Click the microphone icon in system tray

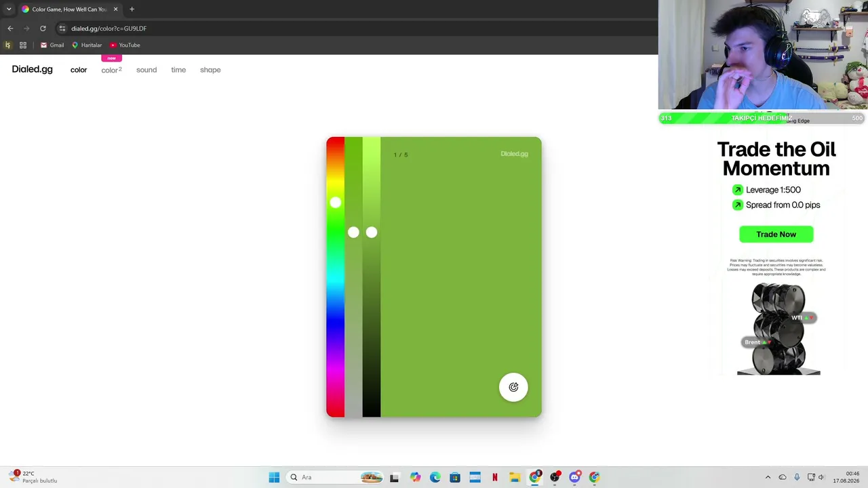(797, 477)
